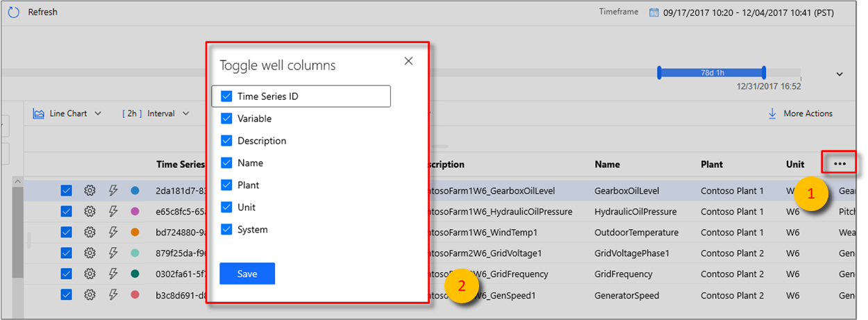Click the More Actions download arrow icon
This screenshot has width=868, height=320.
pos(772,113)
